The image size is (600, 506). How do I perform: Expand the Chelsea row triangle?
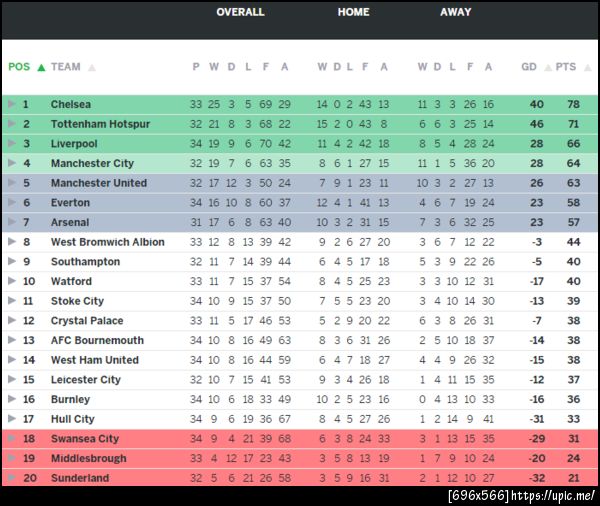click(12, 104)
